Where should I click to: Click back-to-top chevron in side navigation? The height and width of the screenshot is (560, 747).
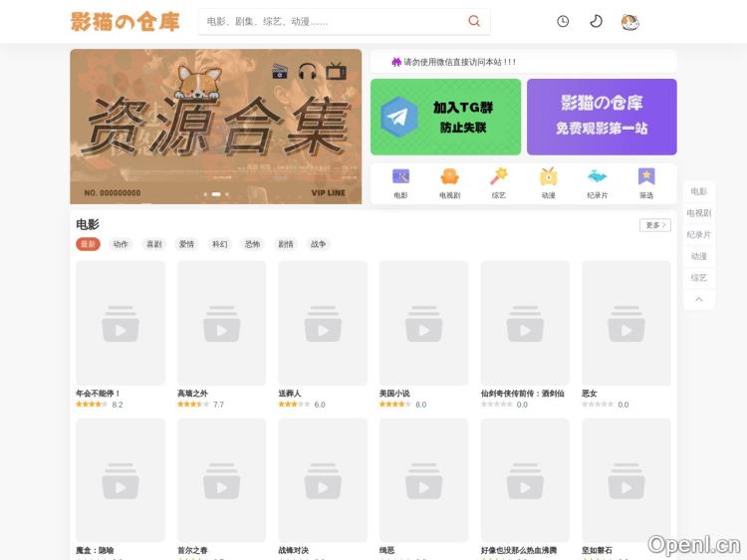tap(699, 299)
